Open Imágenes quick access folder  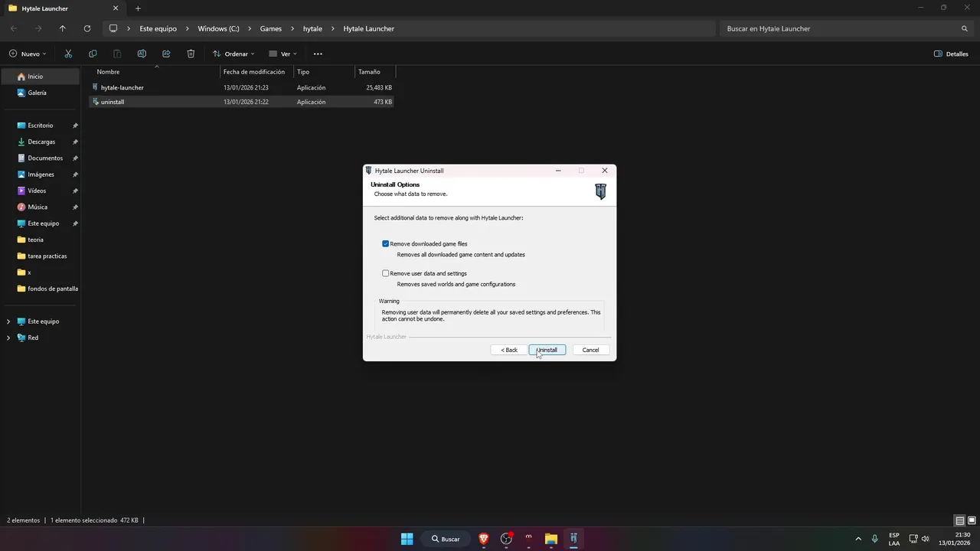[x=40, y=174]
